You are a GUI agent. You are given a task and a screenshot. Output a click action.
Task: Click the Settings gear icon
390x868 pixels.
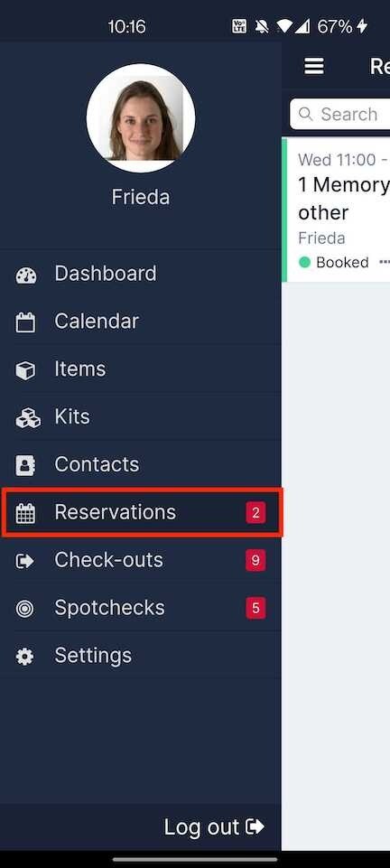pos(25,657)
